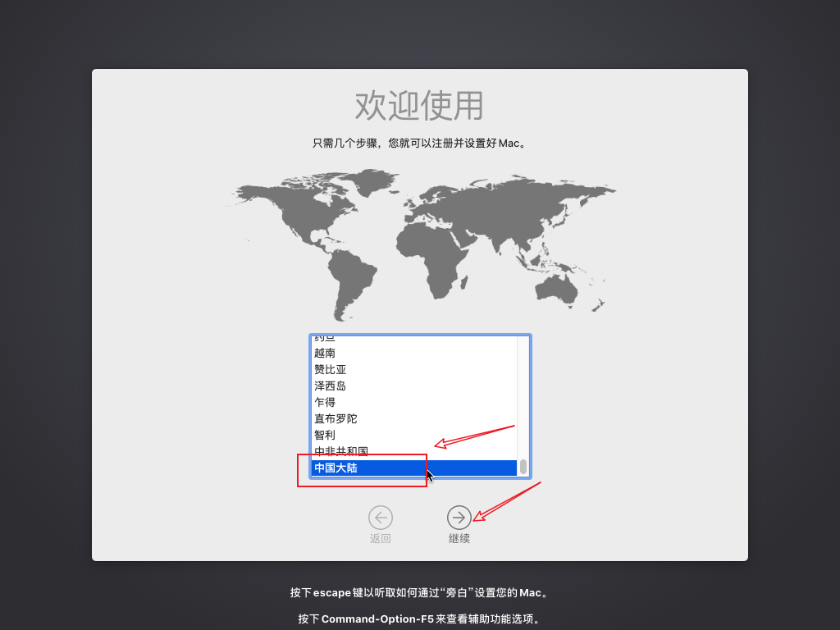Click the Command-Option-F5 accessibility hint text
840x630 pixels.
420,619
